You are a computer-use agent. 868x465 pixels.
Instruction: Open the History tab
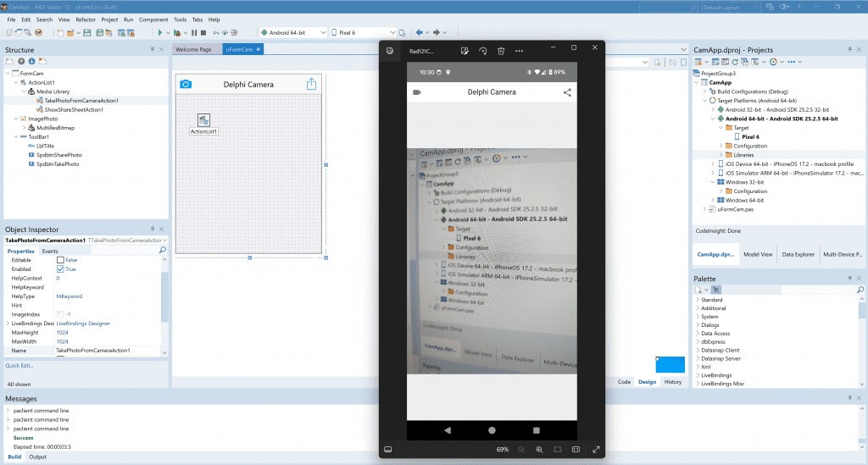(x=673, y=381)
